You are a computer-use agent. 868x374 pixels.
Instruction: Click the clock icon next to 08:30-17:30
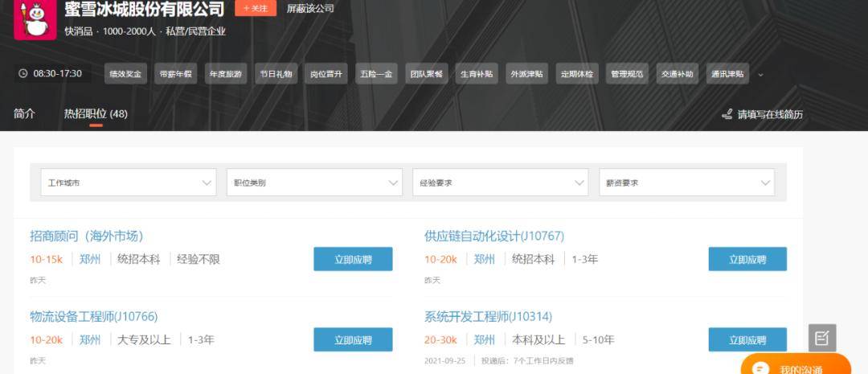23,73
